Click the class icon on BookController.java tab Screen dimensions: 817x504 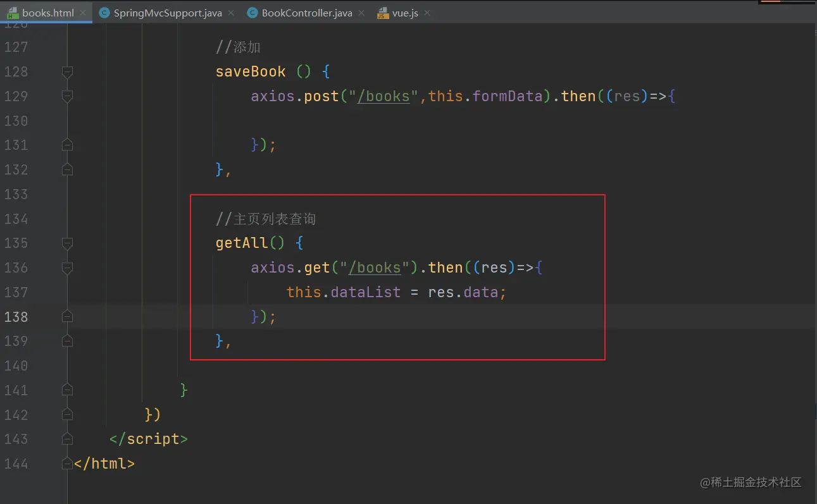(x=253, y=13)
